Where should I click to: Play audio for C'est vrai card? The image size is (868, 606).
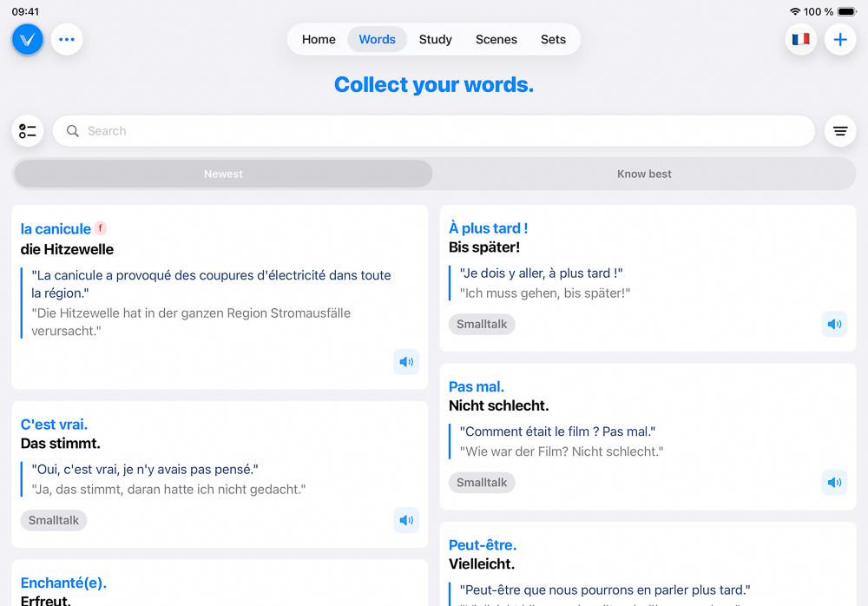pyautogui.click(x=406, y=520)
